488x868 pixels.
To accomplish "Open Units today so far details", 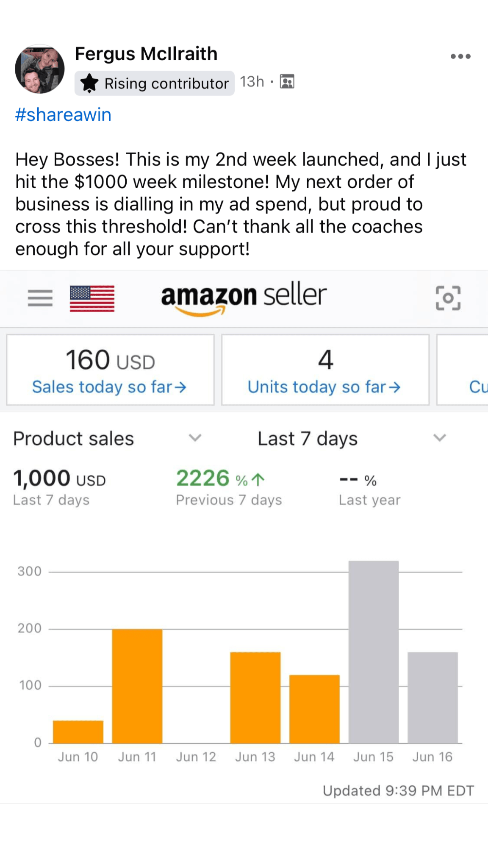I will click(x=324, y=387).
